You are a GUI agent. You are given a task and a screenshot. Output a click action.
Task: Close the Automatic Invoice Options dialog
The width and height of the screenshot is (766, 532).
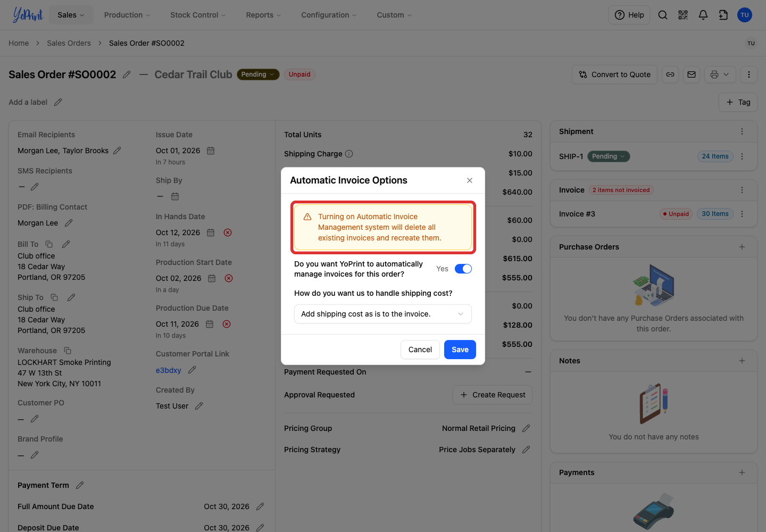coord(470,180)
